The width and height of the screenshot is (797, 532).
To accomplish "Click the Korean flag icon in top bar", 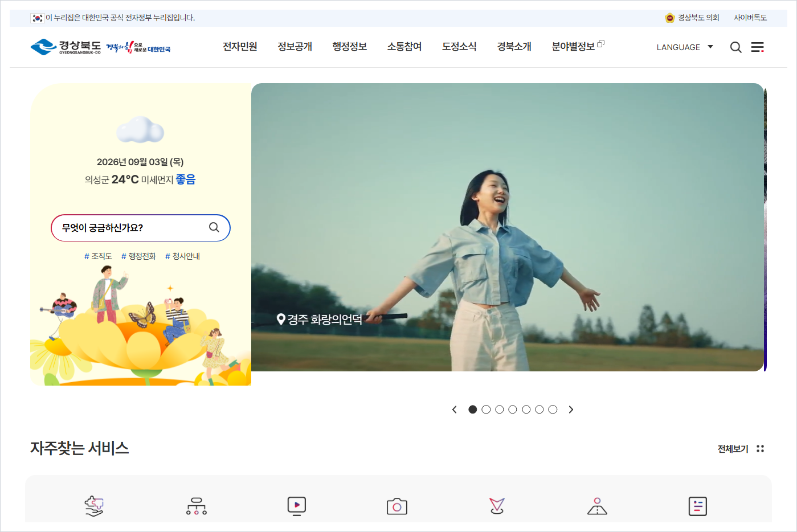I will tap(38, 18).
